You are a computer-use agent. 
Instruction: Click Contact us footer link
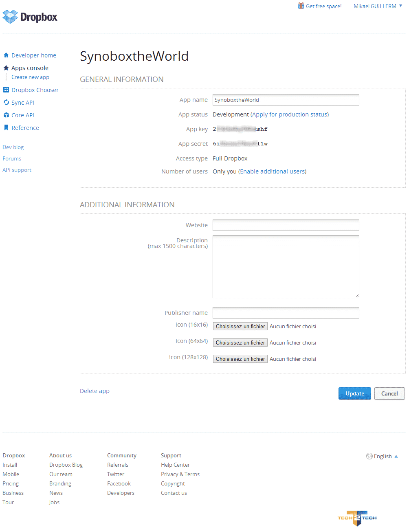(x=174, y=493)
